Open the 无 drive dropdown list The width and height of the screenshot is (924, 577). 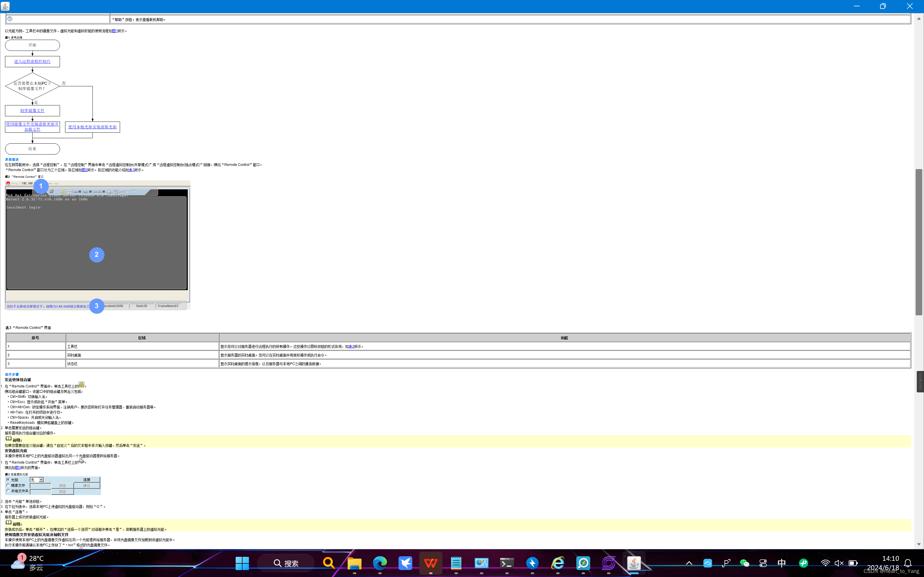41,480
